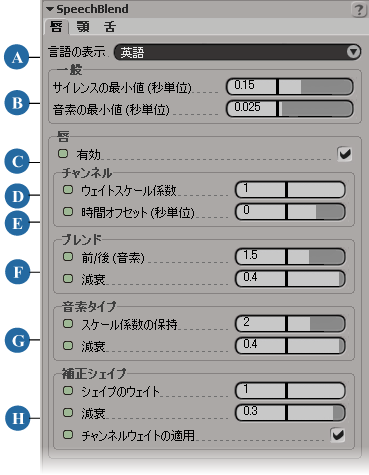The image size is (369, 475).
Task: Click animation icon beside シェイプのウェイト
Action: (68, 391)
